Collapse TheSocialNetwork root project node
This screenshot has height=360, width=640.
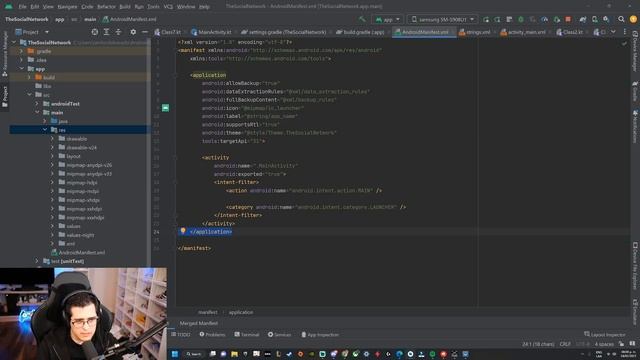[14, 42]
